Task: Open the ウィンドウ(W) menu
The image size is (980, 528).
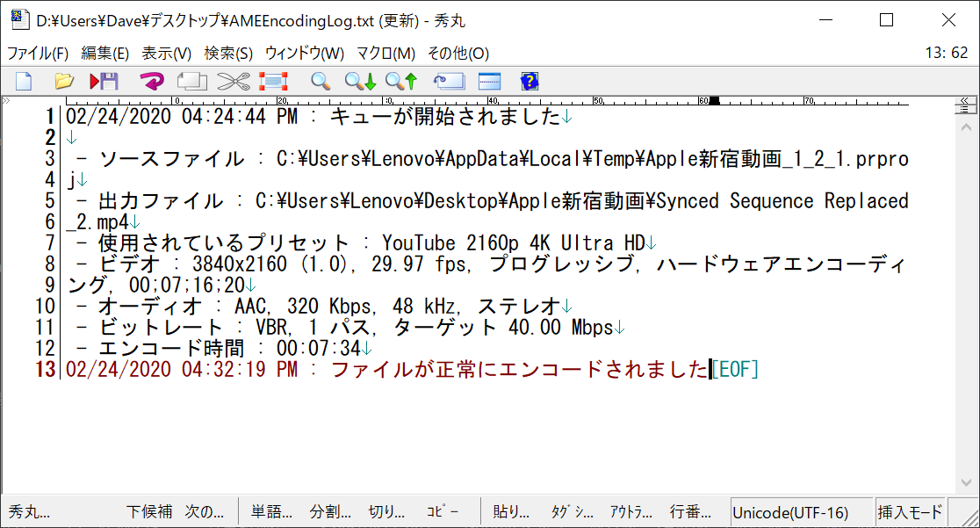Action: click(x=305, y=54)
